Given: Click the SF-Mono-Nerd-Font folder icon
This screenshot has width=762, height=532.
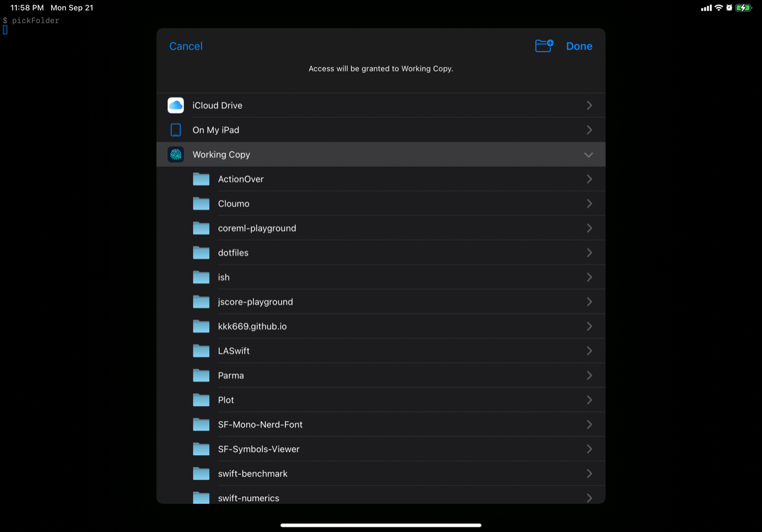Looking at the screenshot, I should pyautogui.click(x=201, y=425).
